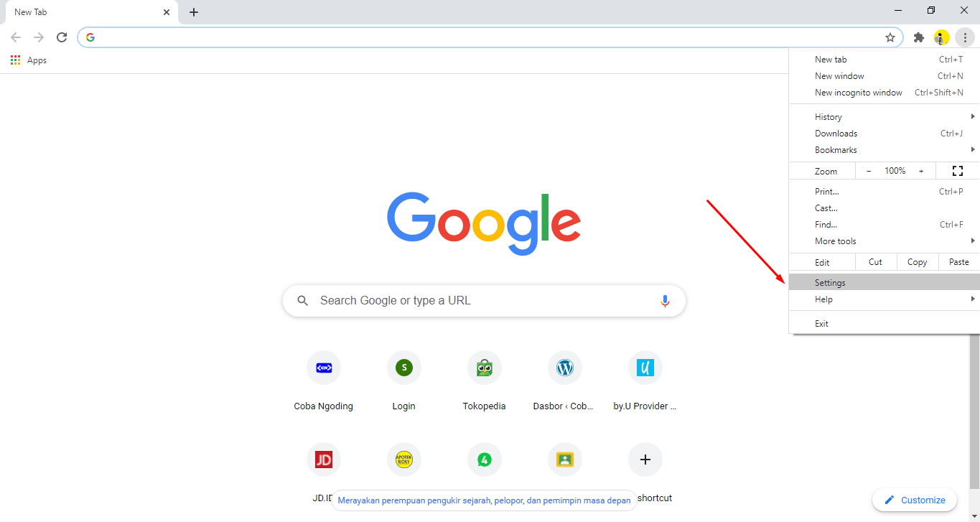Click the Customize button
980x522 pixels.
click(915, 500)
